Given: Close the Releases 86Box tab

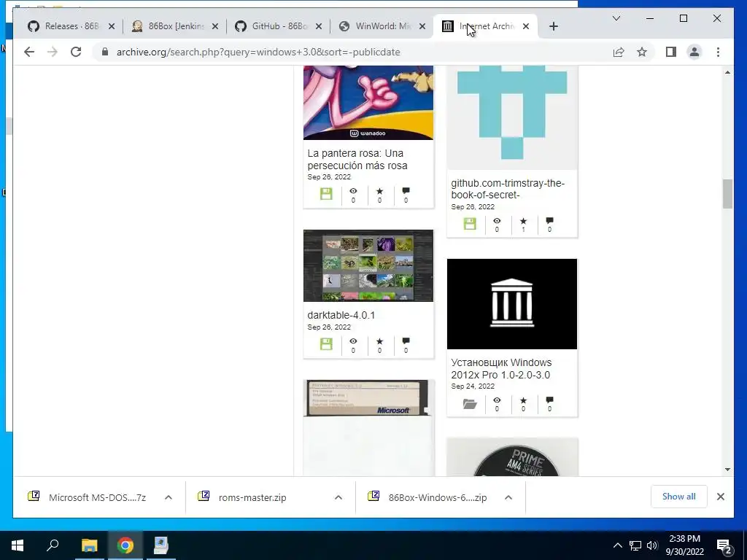Looking at the screenshot, I should tap(112, 26).
